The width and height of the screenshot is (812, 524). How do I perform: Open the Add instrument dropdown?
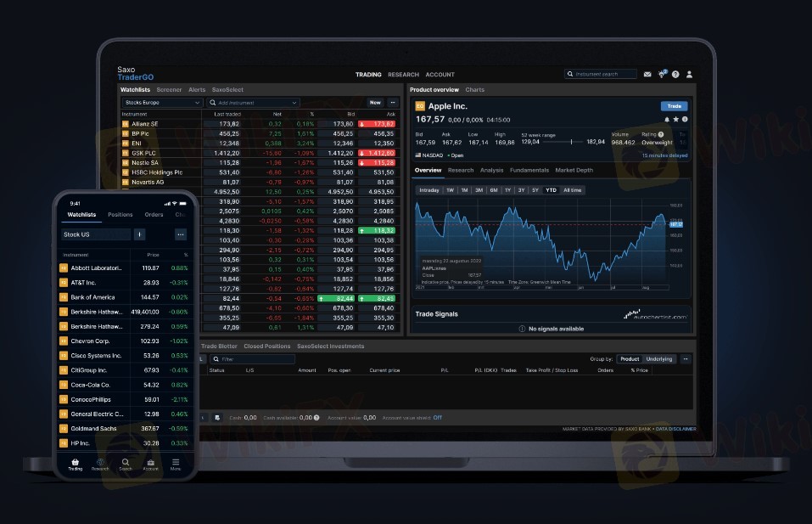pos(253,103)
